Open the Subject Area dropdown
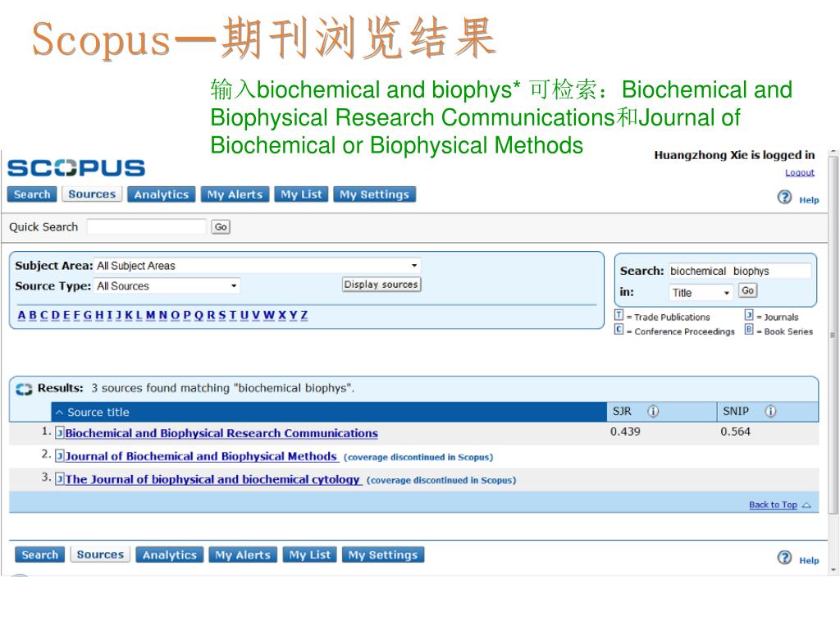840x630 pixels. pyautogui.click(x=258, y=266)
